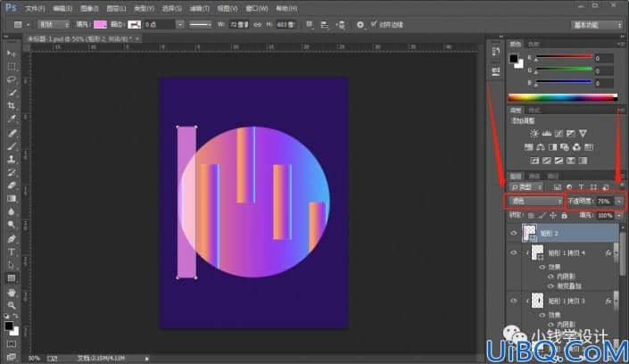Select the Crop tool

[x=12, y=105]
